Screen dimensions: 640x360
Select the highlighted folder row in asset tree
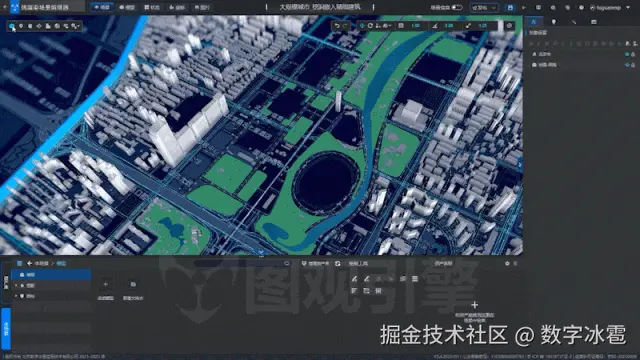coord(51,275)
